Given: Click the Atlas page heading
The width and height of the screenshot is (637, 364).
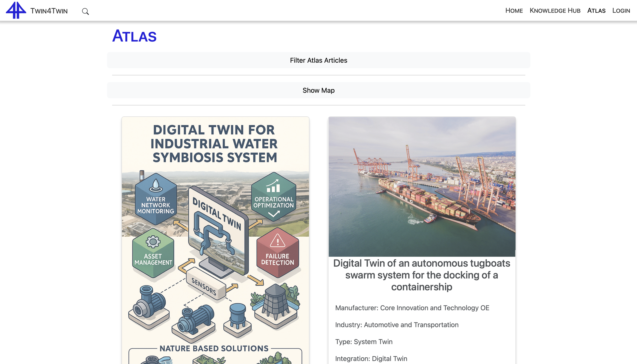Looking at the screenshot, I should [x=134, y=36].
